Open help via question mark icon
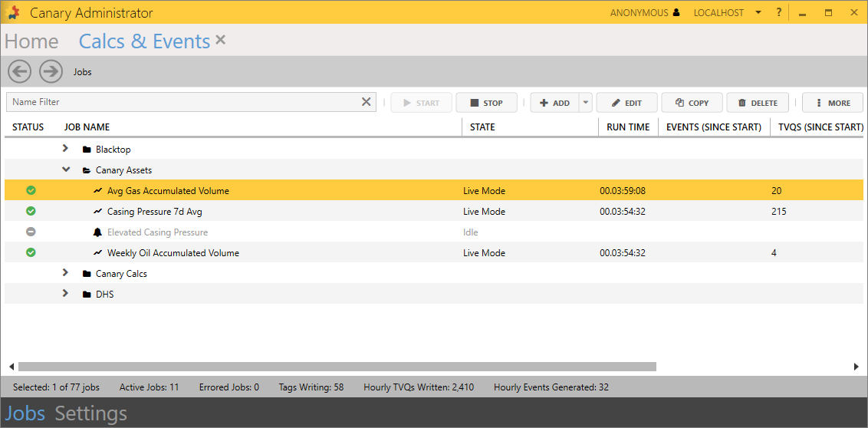868x428 pixels. point(779,12)
